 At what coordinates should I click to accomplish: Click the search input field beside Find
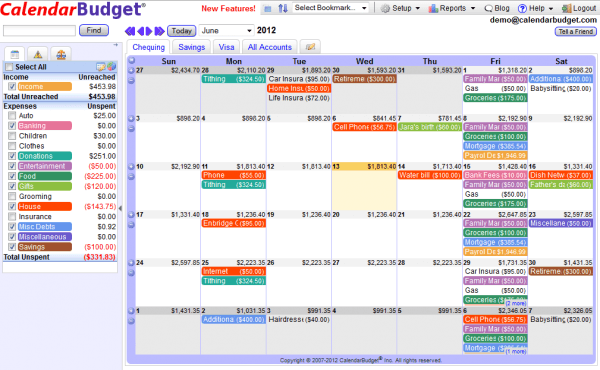pos(39,31)
